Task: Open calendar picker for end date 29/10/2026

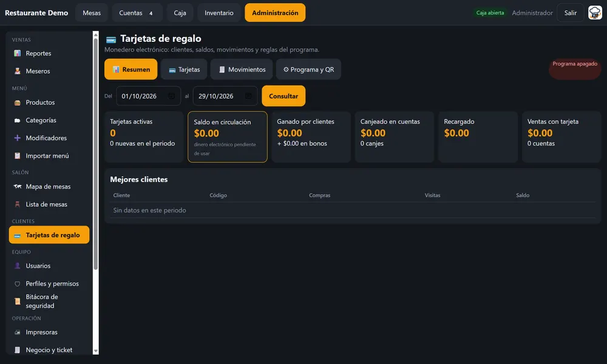Action: 248,96
